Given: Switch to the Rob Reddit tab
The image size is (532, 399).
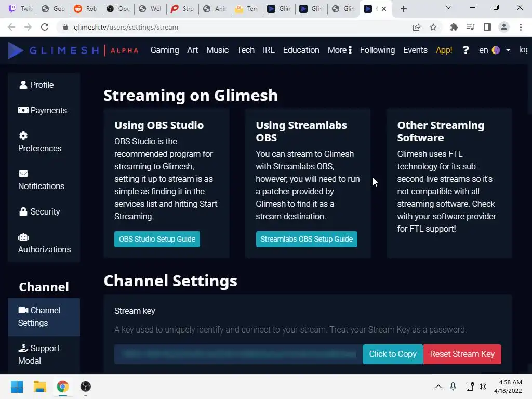Looking at the screenshot, I should pos(85,9).
